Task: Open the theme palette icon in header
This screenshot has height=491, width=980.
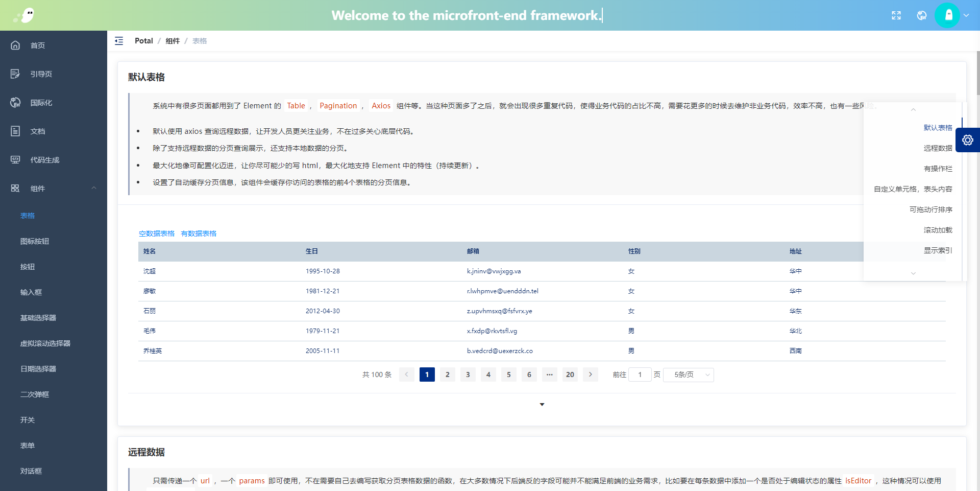Action: [x=922, y=15]
